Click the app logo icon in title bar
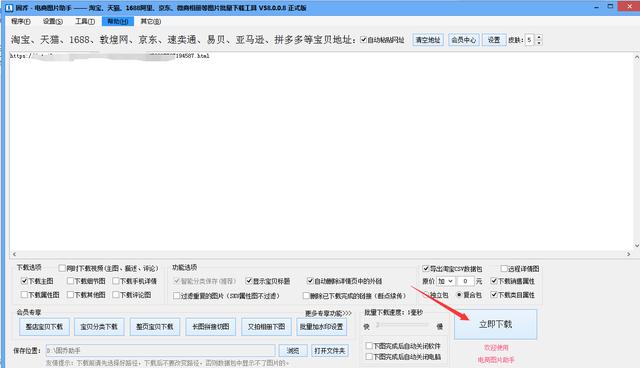640x368 pixels. [x=9, y=8]
